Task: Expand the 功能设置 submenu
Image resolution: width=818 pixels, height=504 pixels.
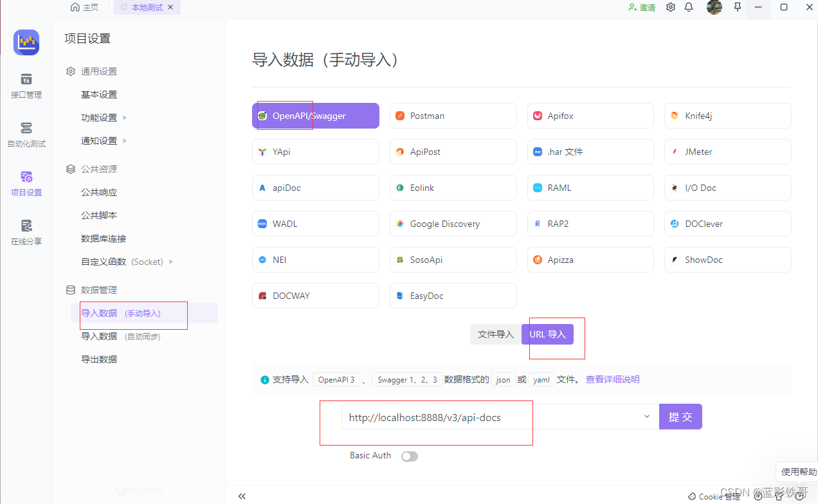Action: point(104,118)
